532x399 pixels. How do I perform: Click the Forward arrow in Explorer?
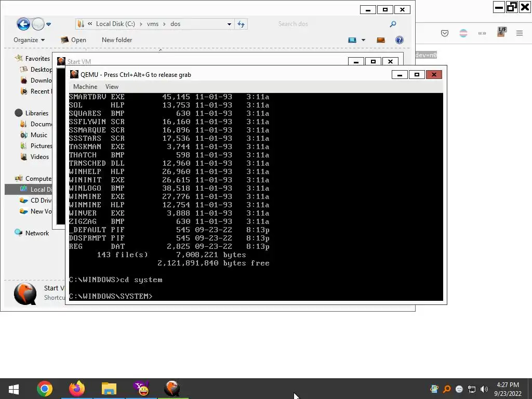pyautogui.click(x=38, y=24)
